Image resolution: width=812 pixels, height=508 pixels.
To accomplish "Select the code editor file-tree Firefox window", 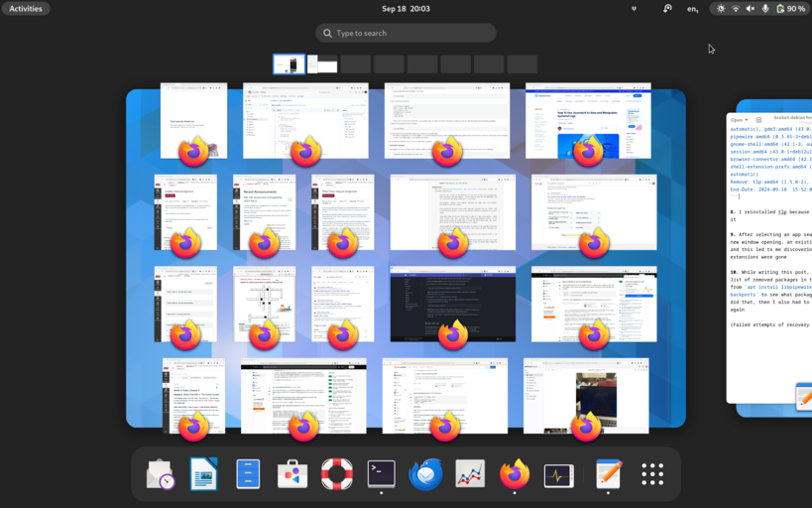I will point(305,121).
